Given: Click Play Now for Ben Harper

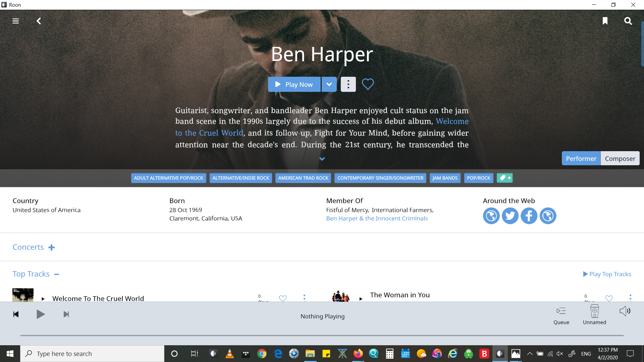Looking at the screenshot, I should (294, 84).
